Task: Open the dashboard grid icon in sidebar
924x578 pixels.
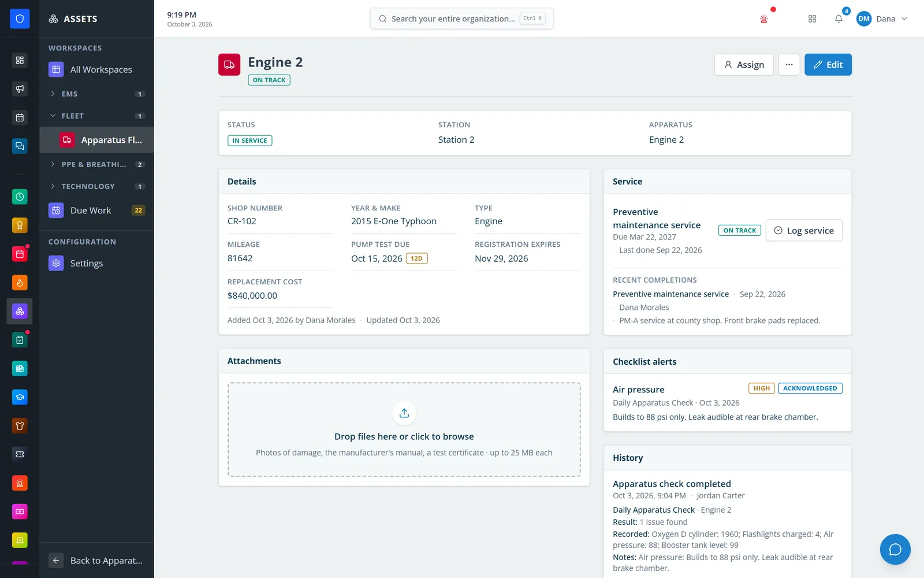Action: click(x=20, y=60)
